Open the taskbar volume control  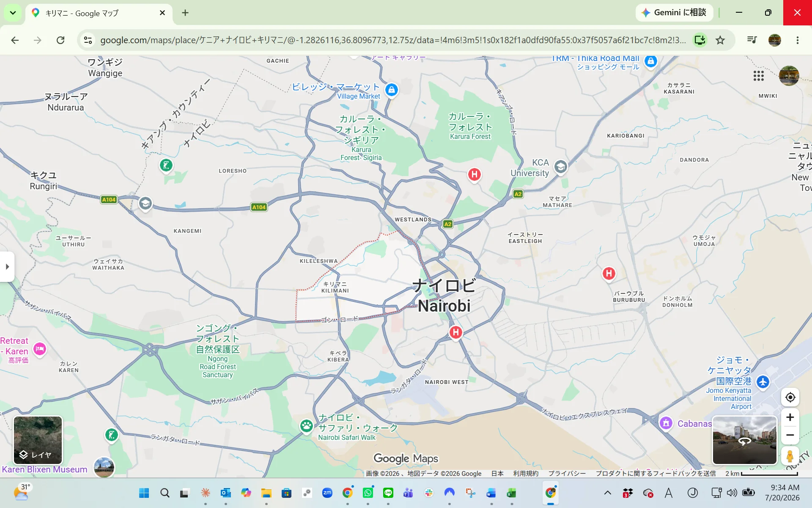coord(732,493)
